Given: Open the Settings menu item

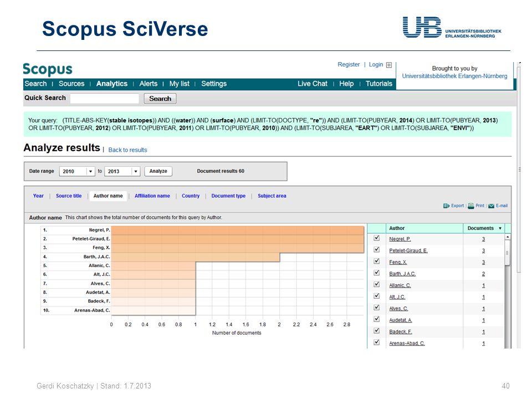Looking at the screenshot, I should click(x=214, y=84).
